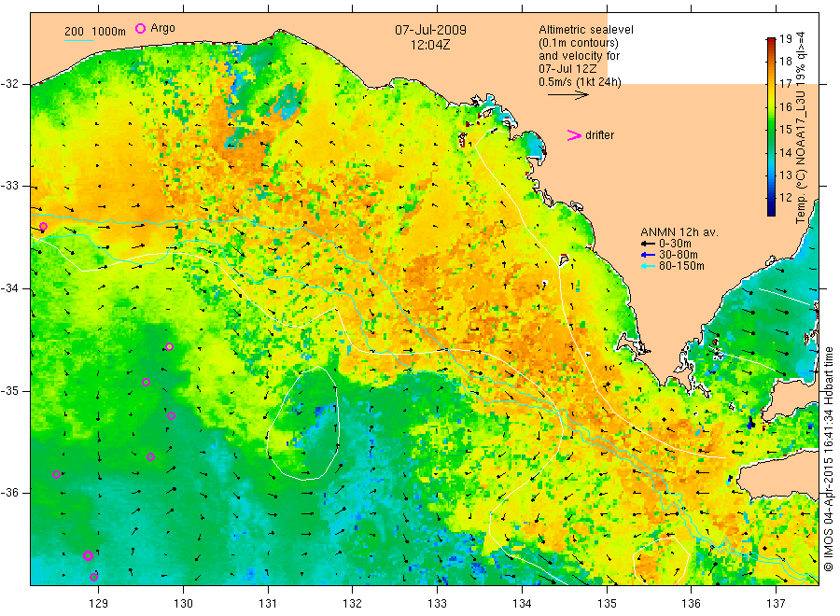Click the cyan isobath legend line under 200 1000m
Viewport: 840px width, 616px height.
click(x=78, y=39)
